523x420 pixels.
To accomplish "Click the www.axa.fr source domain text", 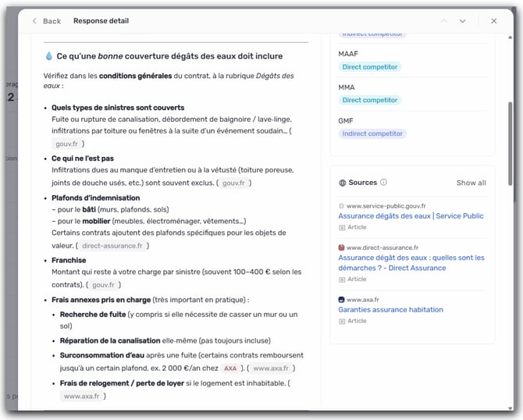I will point(362,300).
